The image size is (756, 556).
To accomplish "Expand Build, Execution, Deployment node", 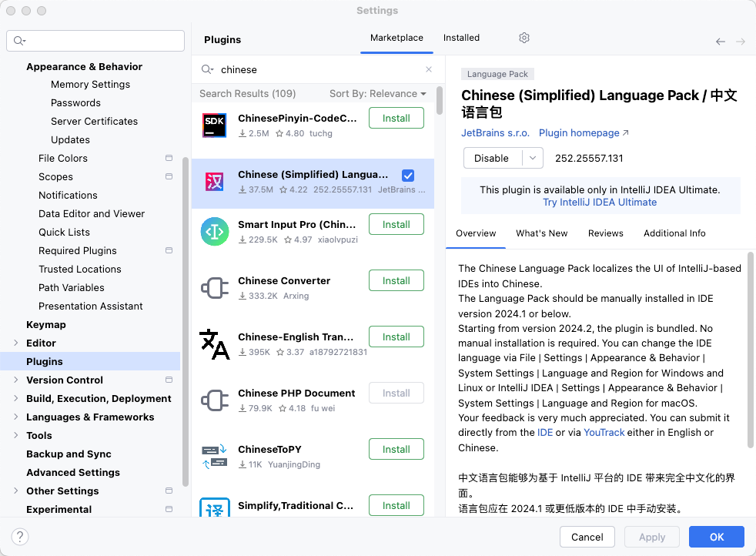I will (16, 398).
